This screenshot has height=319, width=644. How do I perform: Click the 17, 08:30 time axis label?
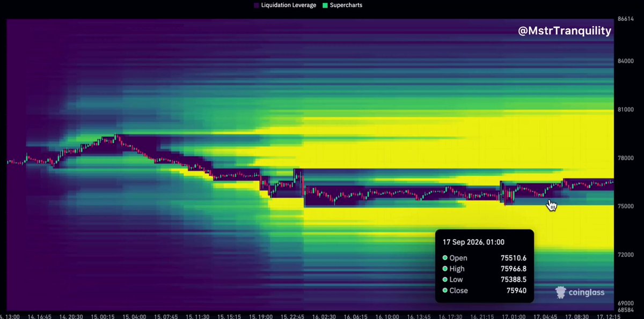577,316
